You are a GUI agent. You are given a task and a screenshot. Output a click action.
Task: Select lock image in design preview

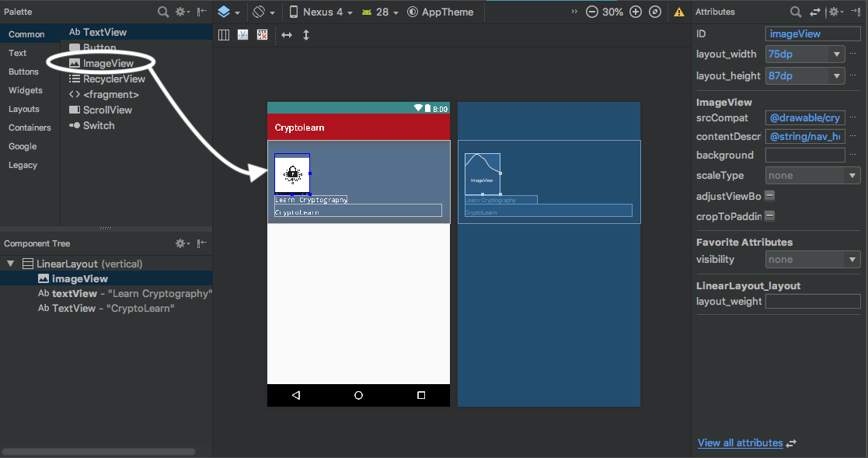(x=292, y=174)
